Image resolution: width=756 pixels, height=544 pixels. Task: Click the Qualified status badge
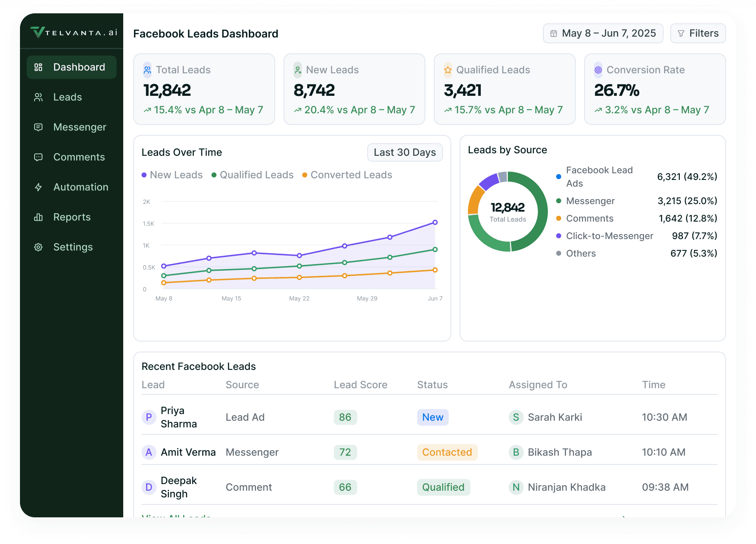tap(443, 487)
